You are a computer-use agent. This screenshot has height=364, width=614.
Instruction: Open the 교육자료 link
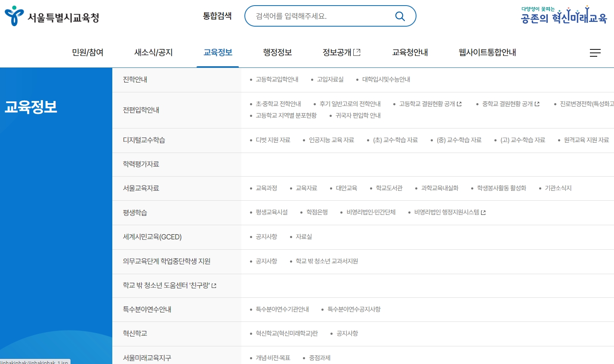point(306,188)
